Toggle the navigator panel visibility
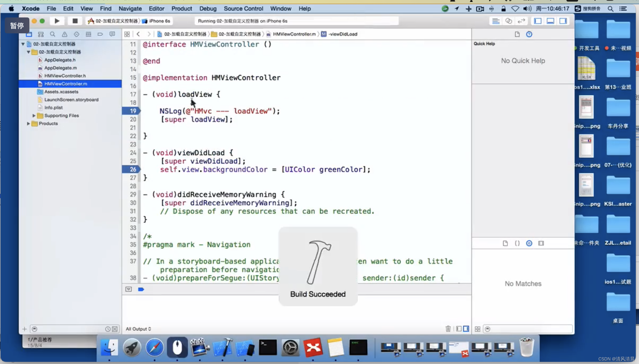Image resolution: width=639 pixels, height=364 pixels. (538, 21)
